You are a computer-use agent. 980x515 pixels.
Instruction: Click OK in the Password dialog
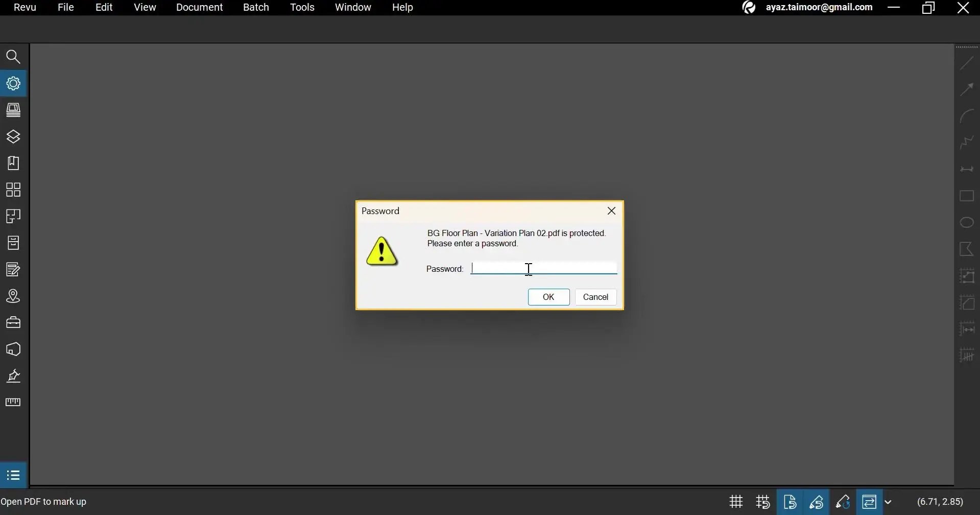coord(548,297)
